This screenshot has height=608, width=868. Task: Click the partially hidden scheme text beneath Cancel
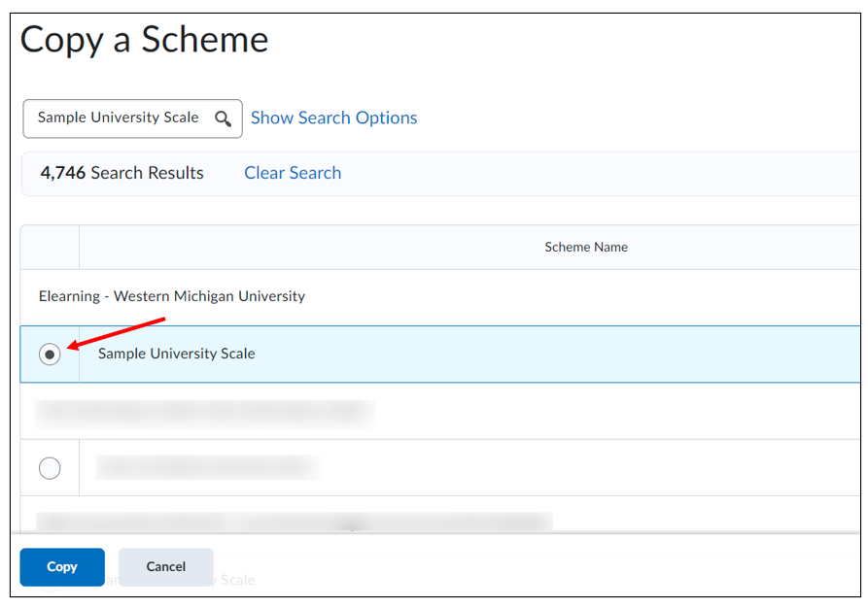pos(235,580)
